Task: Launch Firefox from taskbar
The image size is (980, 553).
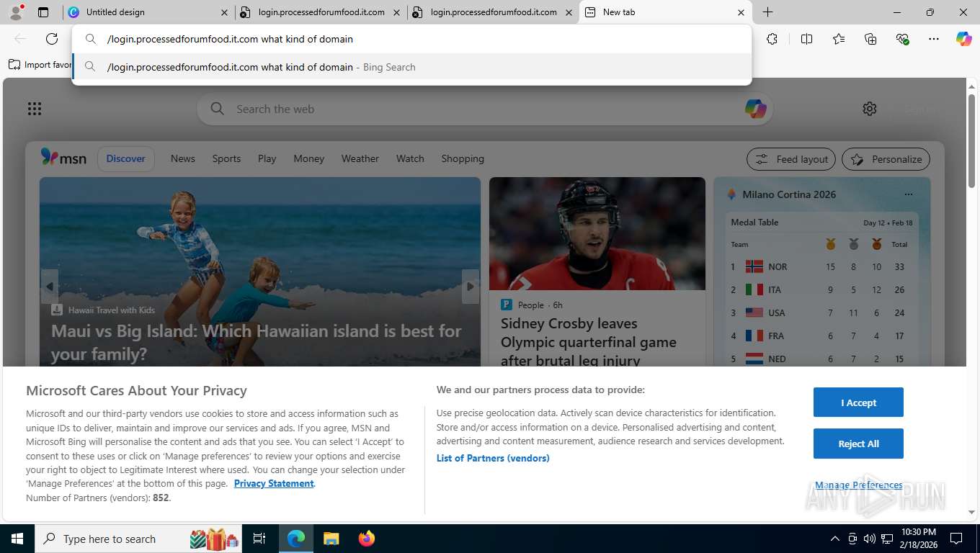Action: coord(367,539)
